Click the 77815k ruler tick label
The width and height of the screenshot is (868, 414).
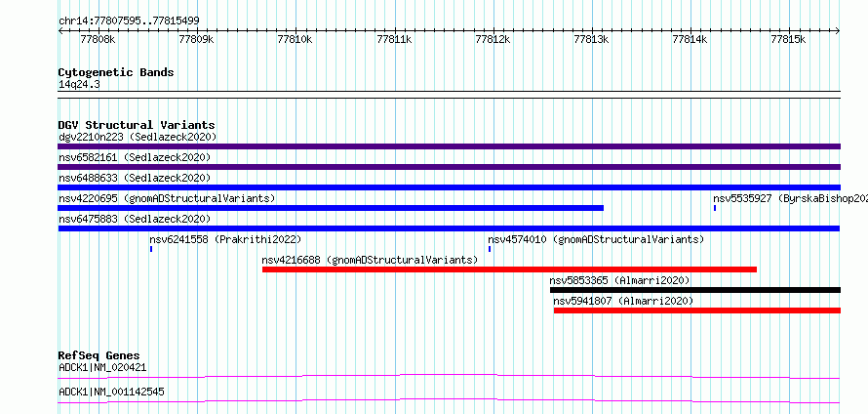coord(789,39)
